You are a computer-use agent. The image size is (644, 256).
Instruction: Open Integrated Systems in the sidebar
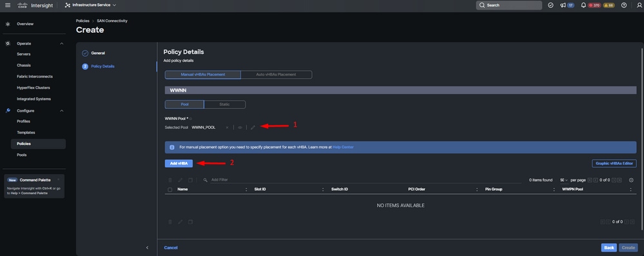coord(34,99)
